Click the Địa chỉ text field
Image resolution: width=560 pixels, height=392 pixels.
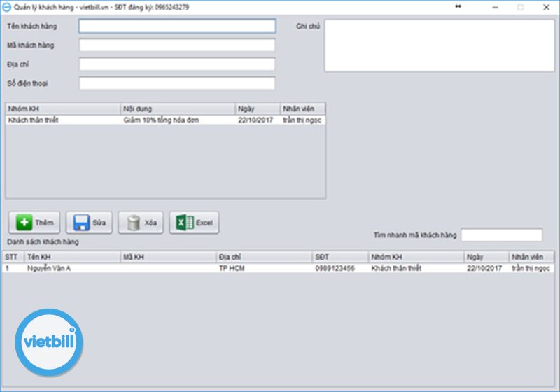coord(177,64)
